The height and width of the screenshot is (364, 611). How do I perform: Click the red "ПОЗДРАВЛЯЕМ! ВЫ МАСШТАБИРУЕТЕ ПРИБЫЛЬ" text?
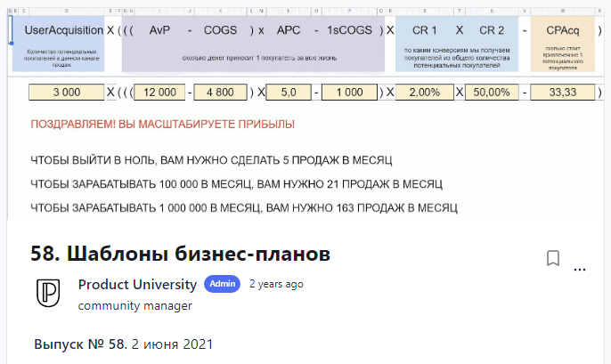pos(162,125)
